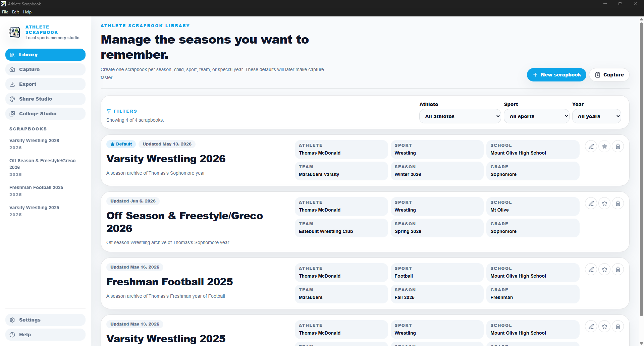This screenshot has width=644, height=346.
Task: Open Help in the sidebar
Action: click(x=45, y=335)
